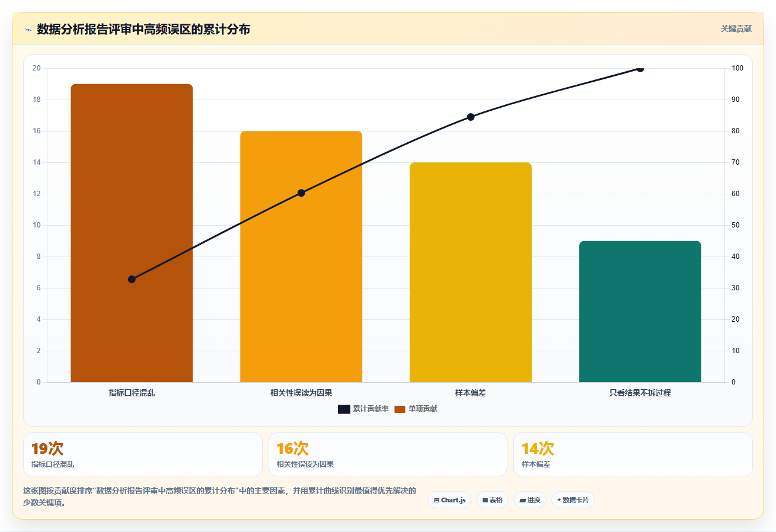This screenshot has width=776, height=532.
Task: Click the chart title 数据分析报告评审中高频误区的累计分布
Action: pos(143,29)
